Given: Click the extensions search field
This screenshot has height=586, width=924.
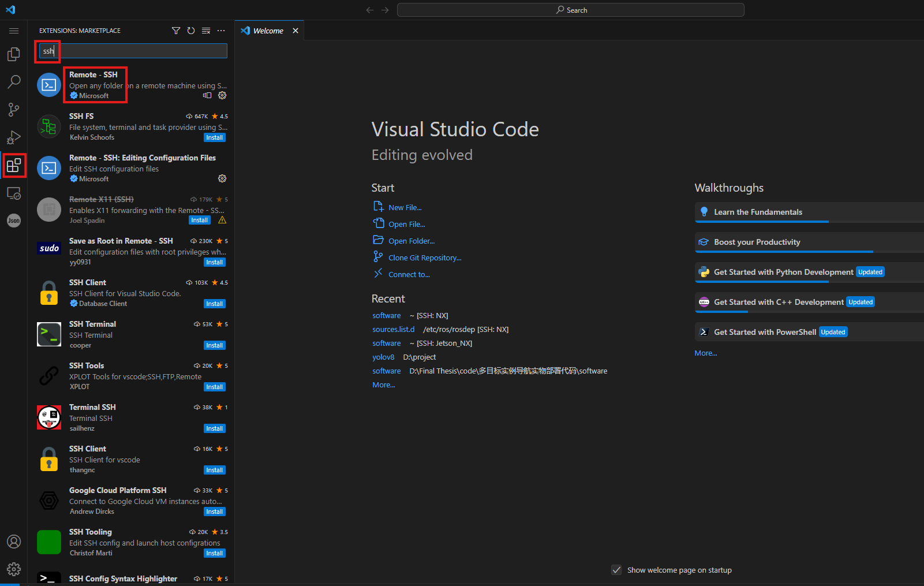Looking at the screenshot, I should click(x=133, y=51).
